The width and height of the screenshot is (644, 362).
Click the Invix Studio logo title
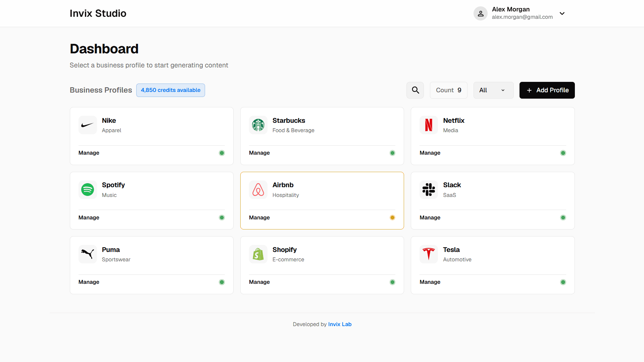click(x=98, y=13)
